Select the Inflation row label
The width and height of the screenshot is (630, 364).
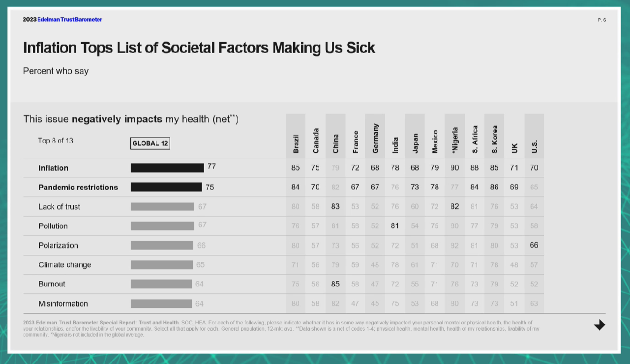click(x=53, y=168)
